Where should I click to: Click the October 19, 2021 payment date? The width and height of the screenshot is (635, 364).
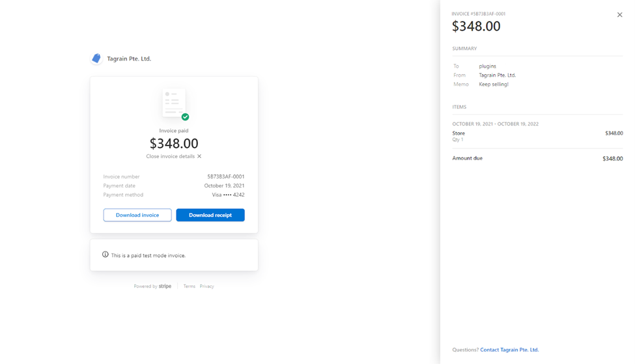(x=224, y=186)
